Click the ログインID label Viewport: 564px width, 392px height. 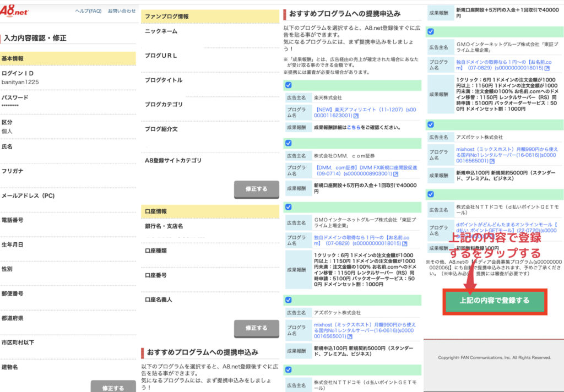coord(18,73)
